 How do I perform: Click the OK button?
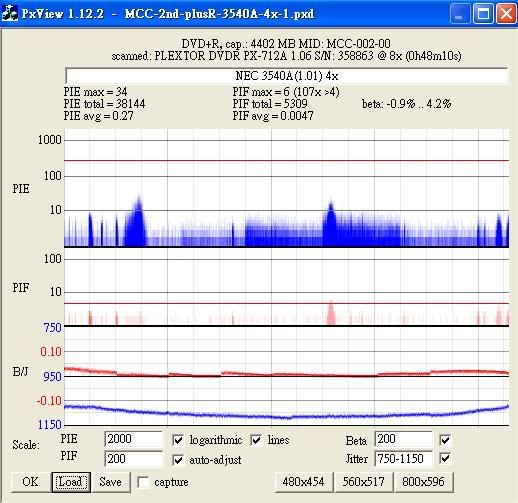tap(30, 482)
